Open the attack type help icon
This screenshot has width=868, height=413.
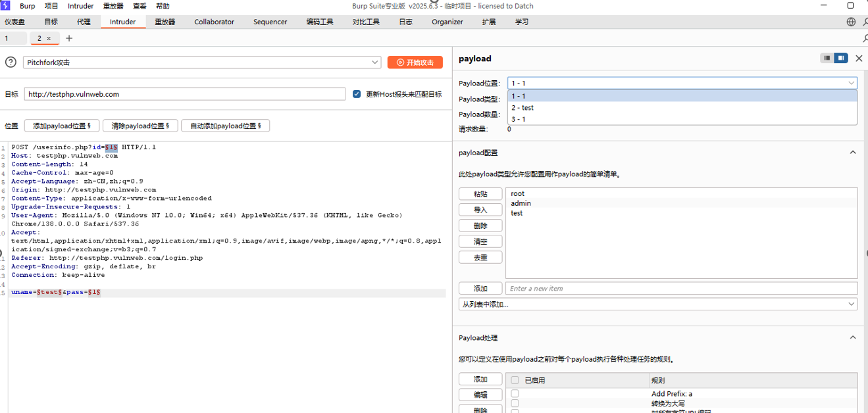11,62
